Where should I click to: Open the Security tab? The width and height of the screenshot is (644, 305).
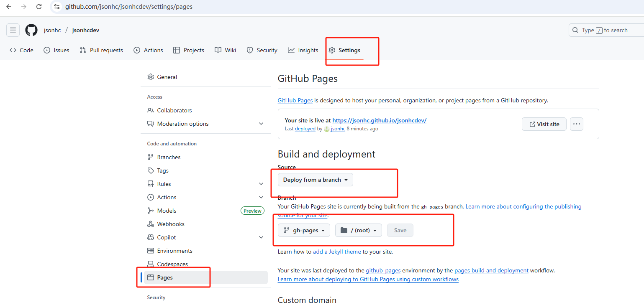262,50
